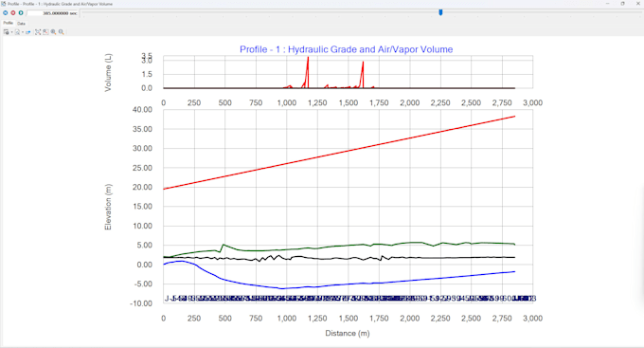The height and width of the screenshot is (348, 644).
Task: Click the blue rewind animation button
Action: [x=6, y=12]
